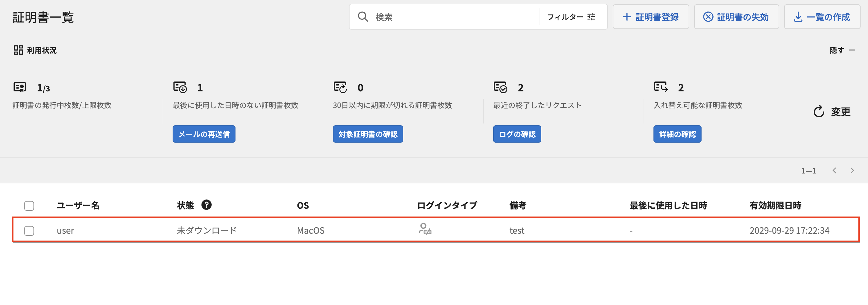Go to next page with right arrow

pos(852,170)
